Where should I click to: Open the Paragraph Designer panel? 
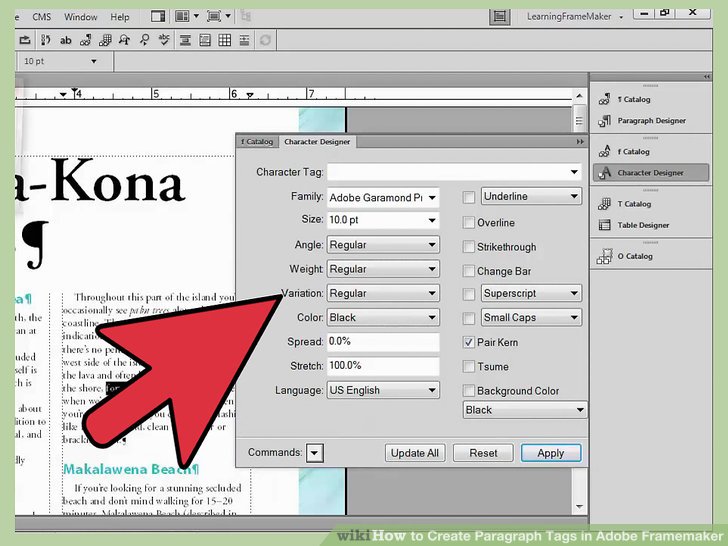(651, 121)
